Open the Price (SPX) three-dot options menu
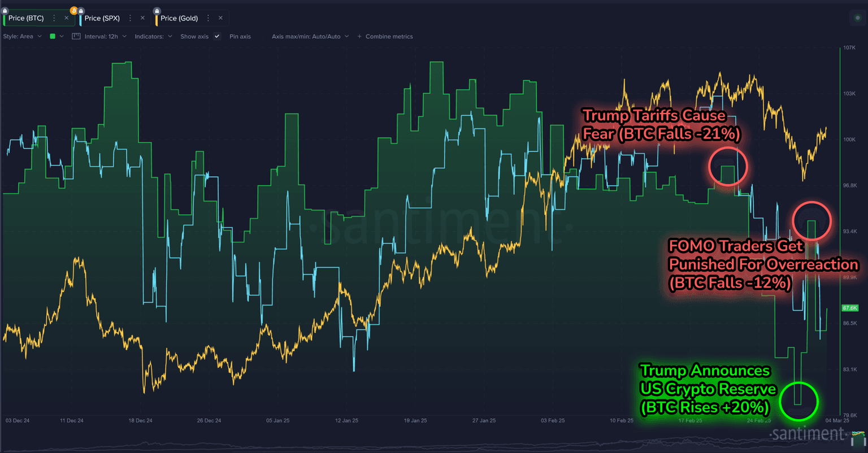The image size is (868, 453). tap(131, 18)
